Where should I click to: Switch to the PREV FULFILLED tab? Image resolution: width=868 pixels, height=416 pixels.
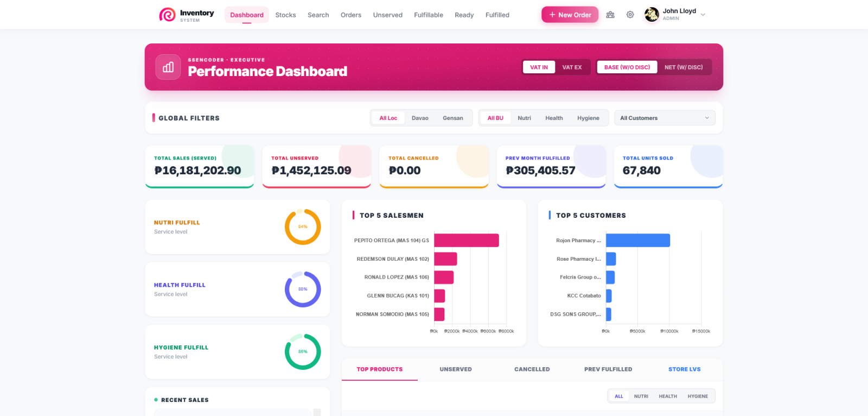point(608,369)
